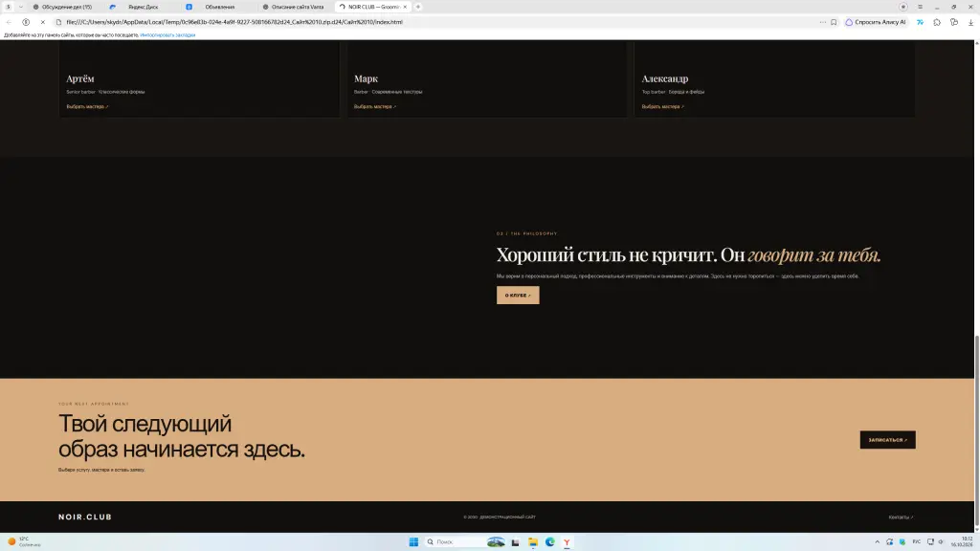
Task: Click the Импортировать закладки link
Action: tap(167, 35)
